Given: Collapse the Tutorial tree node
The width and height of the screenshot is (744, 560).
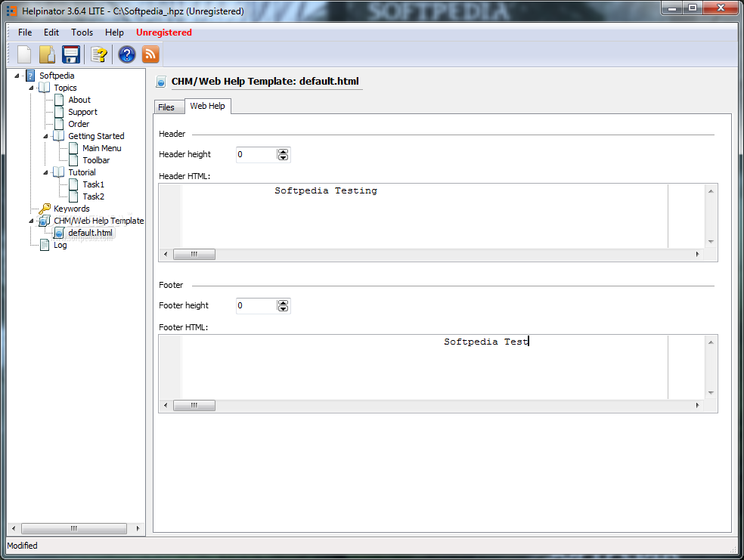Looking at the screenshot, I should [x=46, y=172].
